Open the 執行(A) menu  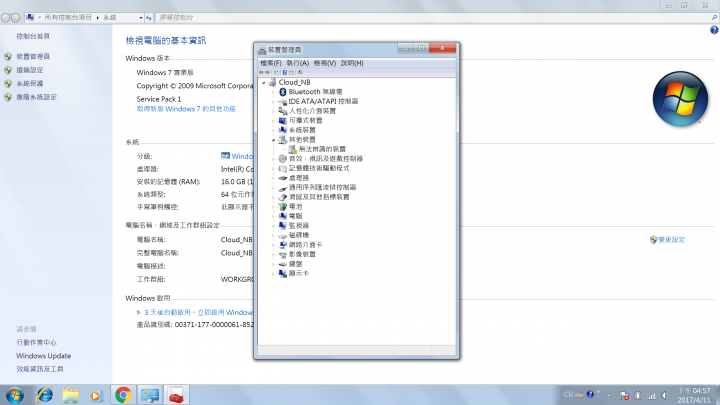(x=298, y=63)
